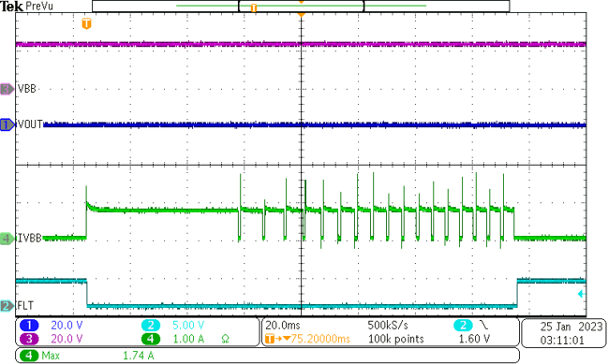
Task: Click the 500kS/s sample rate readout
Action: (388, 326)
